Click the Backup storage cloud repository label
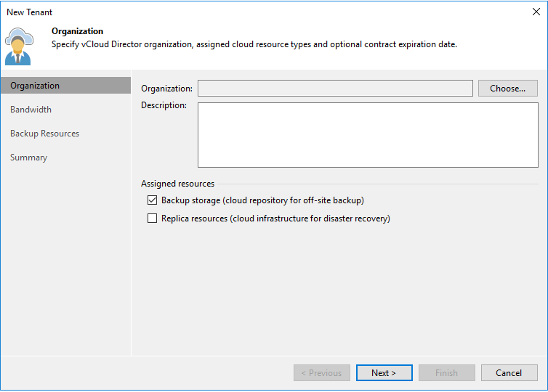The height and width of the screenshot is (392, 548). click(x=262, y=200)
